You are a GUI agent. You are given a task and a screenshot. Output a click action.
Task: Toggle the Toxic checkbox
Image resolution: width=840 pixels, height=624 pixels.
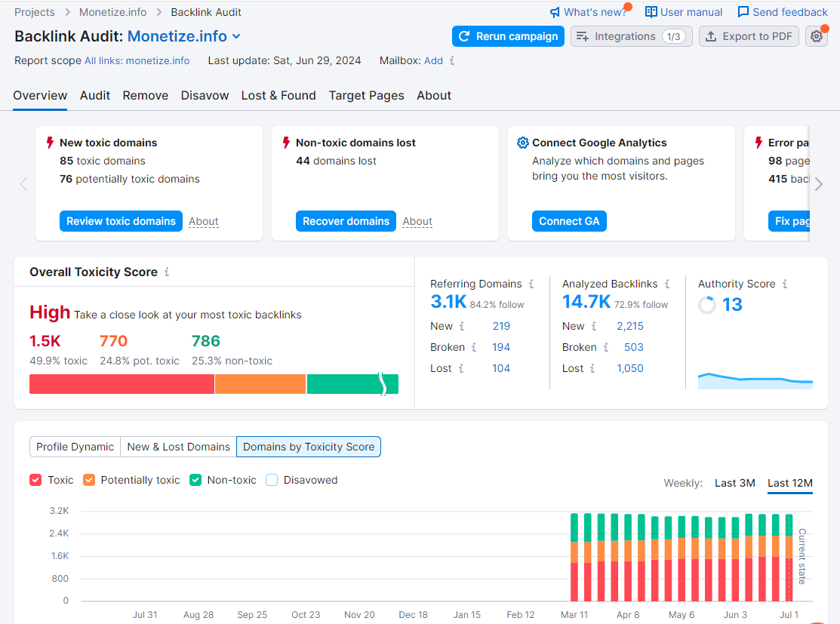coord(36,480)
